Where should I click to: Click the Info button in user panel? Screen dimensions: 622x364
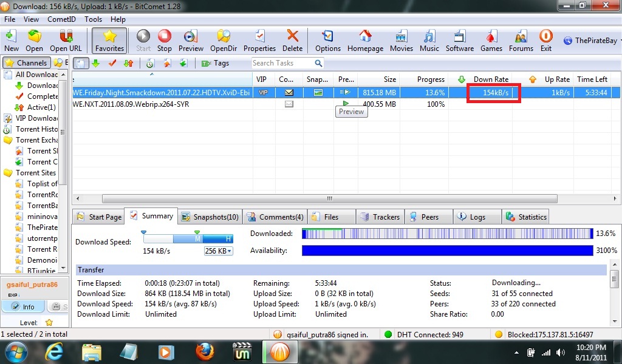[23, 306]
